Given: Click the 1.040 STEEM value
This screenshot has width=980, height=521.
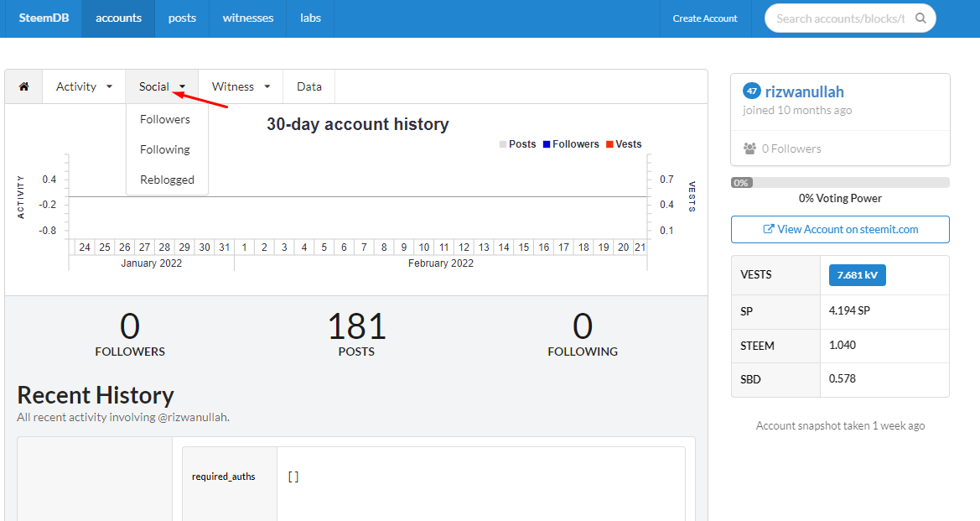Looking at the screenshot, I should pyautogui.click(x=843, y=346).
